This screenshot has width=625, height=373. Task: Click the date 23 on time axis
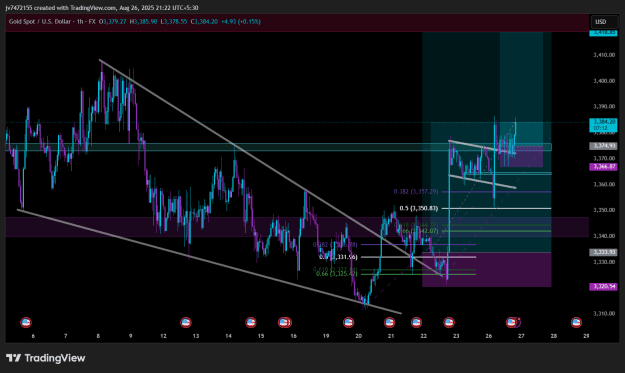tap(456, 336)
